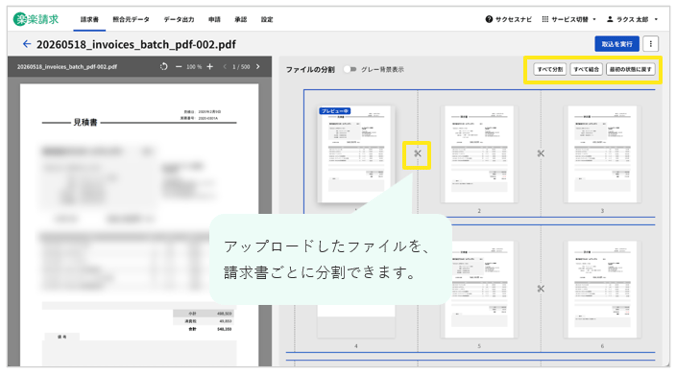Select the page 2 thumbnail
676x374 pixels.
(479, 154)
